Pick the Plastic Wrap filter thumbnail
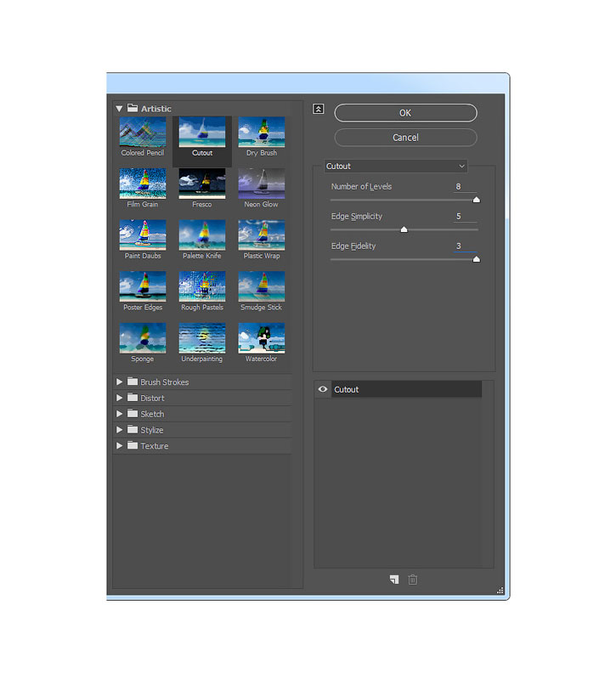 262,235
